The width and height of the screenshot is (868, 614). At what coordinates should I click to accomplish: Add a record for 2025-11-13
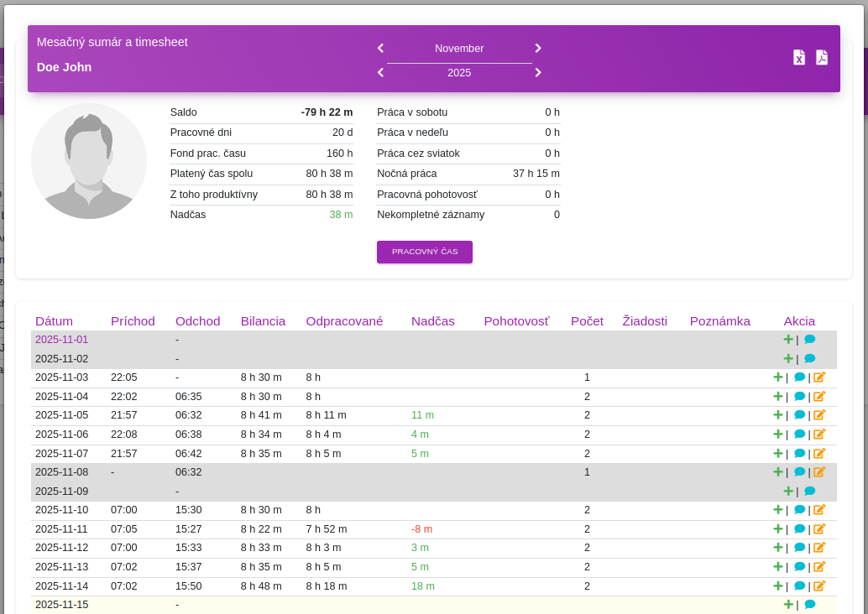coord(778,566)
